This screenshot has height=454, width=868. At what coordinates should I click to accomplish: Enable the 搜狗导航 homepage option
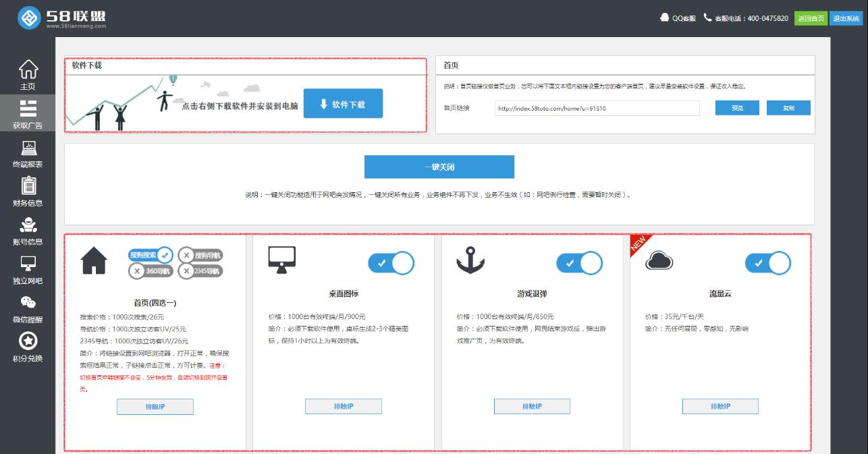pos(200,255)
